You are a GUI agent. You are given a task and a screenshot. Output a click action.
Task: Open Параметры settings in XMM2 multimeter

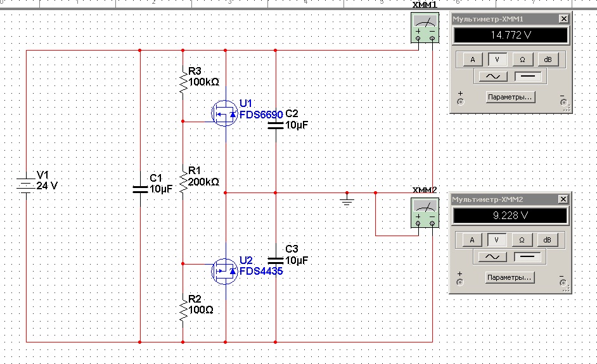pos(510,278)
